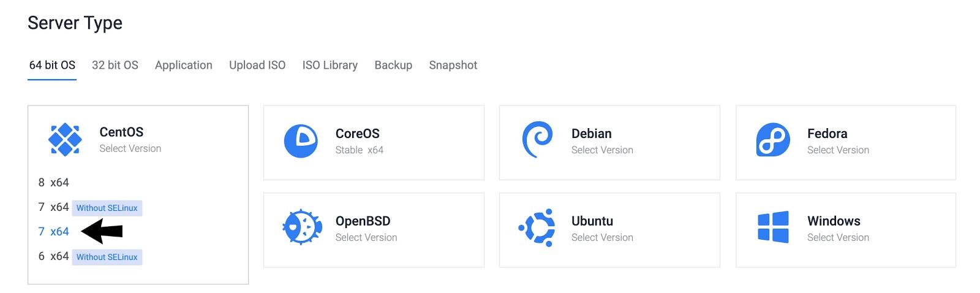Click the CoreOS logo icon
This screenshot has height=293, width=980.
(301, 142)
